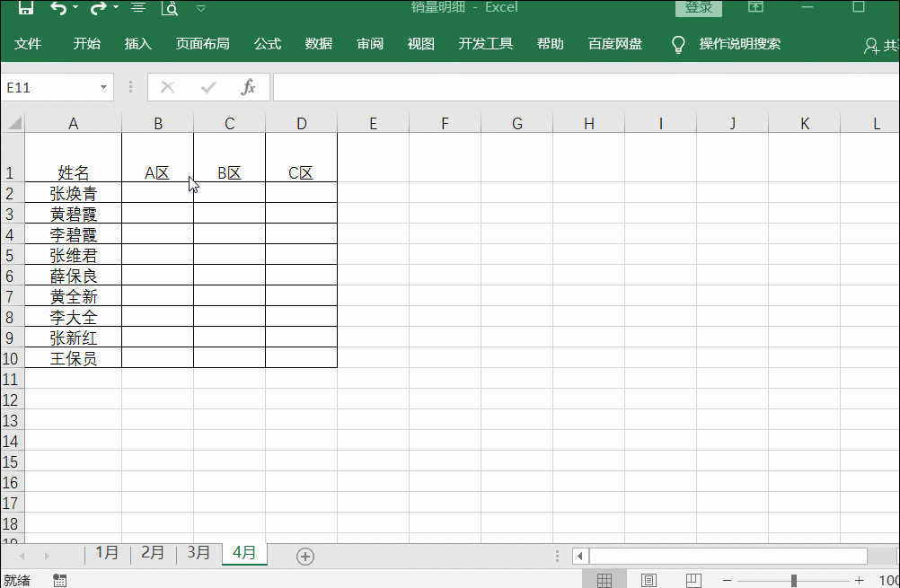Click the operation search lightbulb icon
The width and height of the screenshot is (900, 588).
coord(678,42)
